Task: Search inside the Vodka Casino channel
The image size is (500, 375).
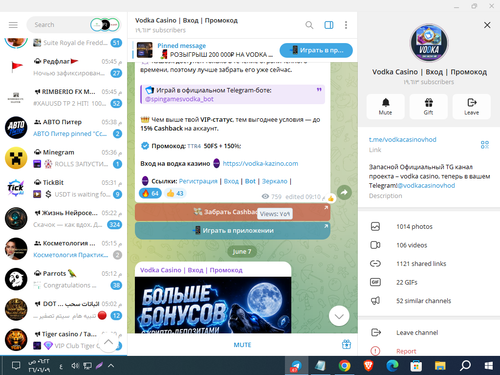Action: (x=309, y=25)
